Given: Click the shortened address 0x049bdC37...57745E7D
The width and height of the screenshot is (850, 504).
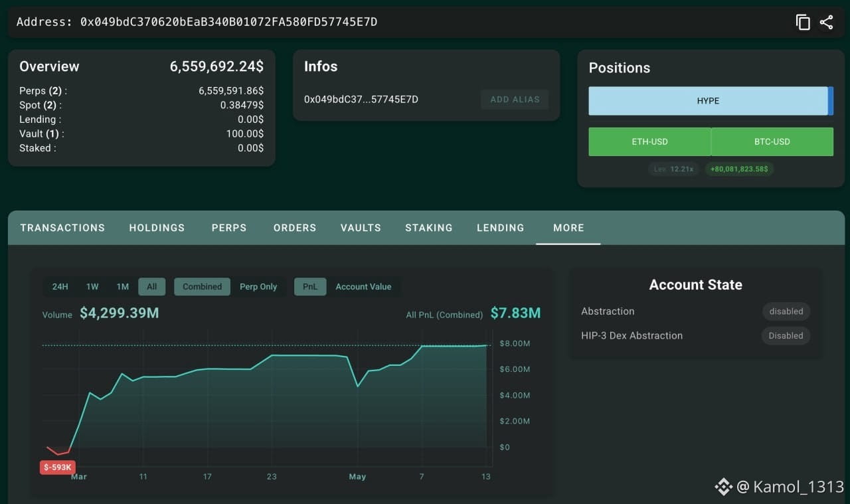Looking at the screenshot, I should coord(361,100).
